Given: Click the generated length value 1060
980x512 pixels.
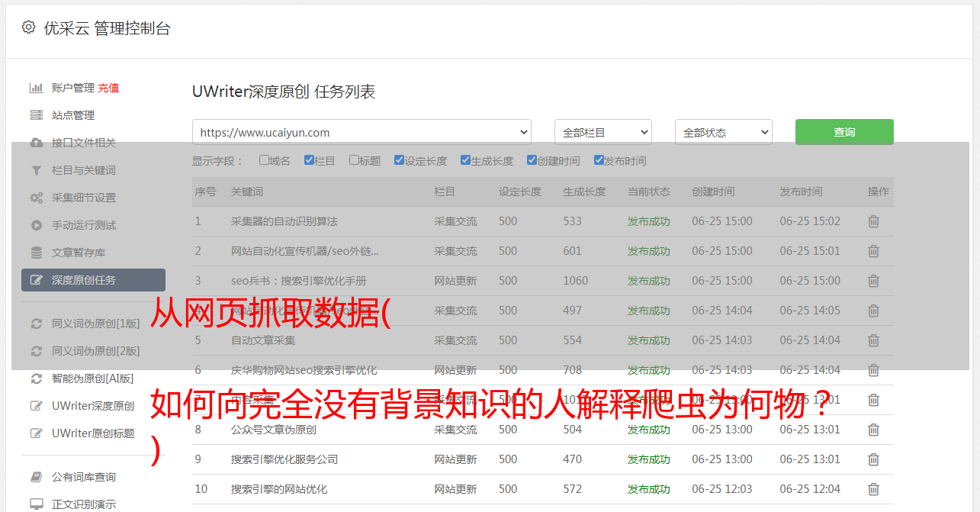Looking at the screenshot, I should pyautogui.click(x=576, y=281).
